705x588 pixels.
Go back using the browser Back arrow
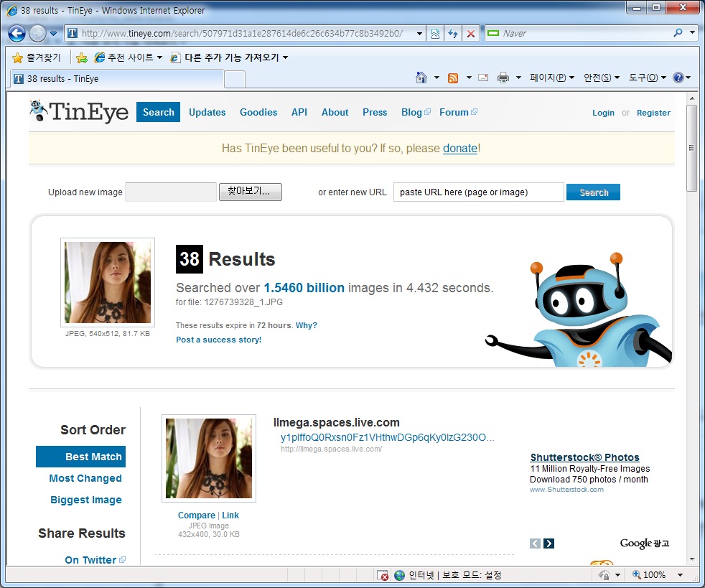click(17, 33)
